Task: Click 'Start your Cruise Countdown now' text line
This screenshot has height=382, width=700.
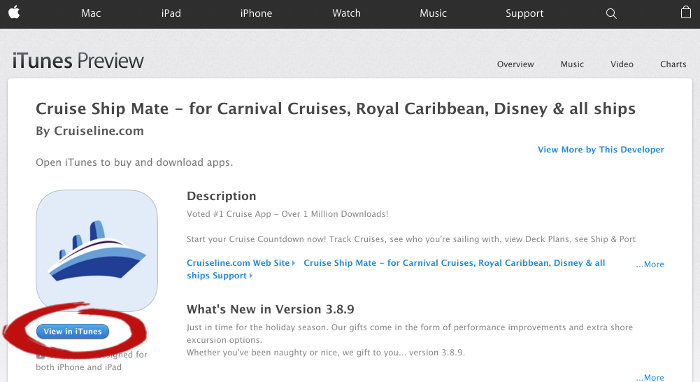Action: [x=411, y=239]
